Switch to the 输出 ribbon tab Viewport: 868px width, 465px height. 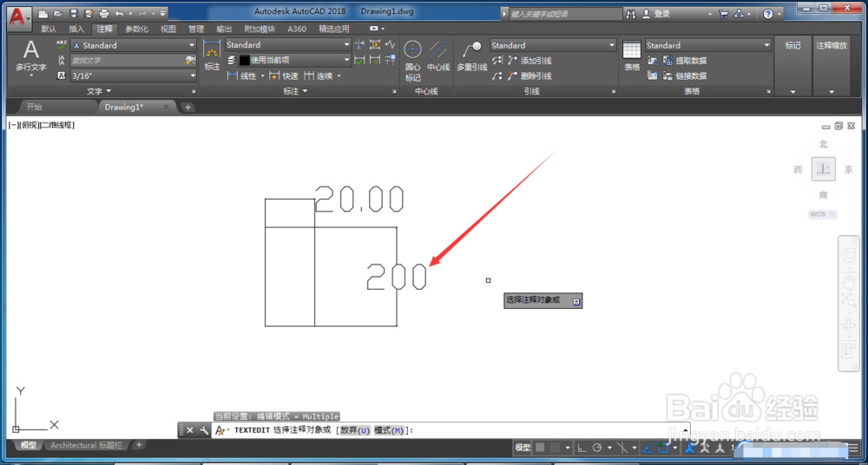coord(224,29)
